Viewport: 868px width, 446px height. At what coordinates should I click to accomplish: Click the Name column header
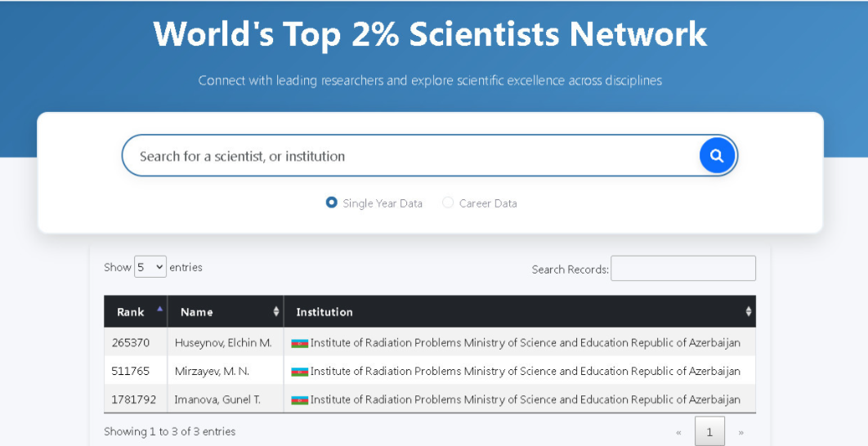click(x=197, y=312)
